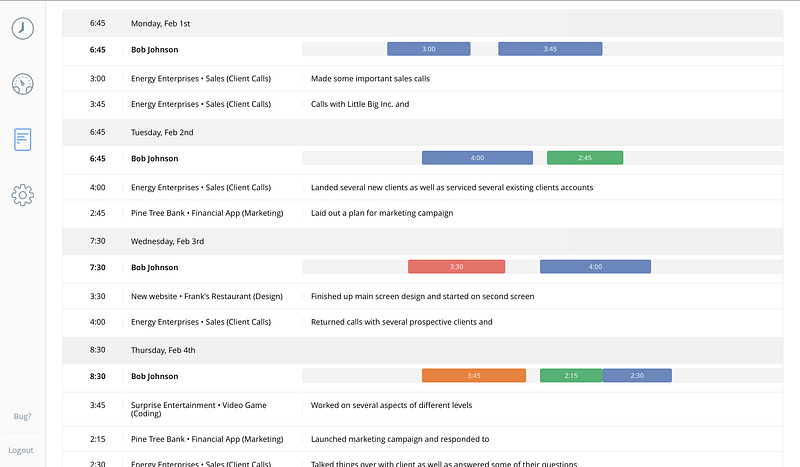
Task: Click Thursday's orange 3:45 time block
Action: [x=473, y=375]
